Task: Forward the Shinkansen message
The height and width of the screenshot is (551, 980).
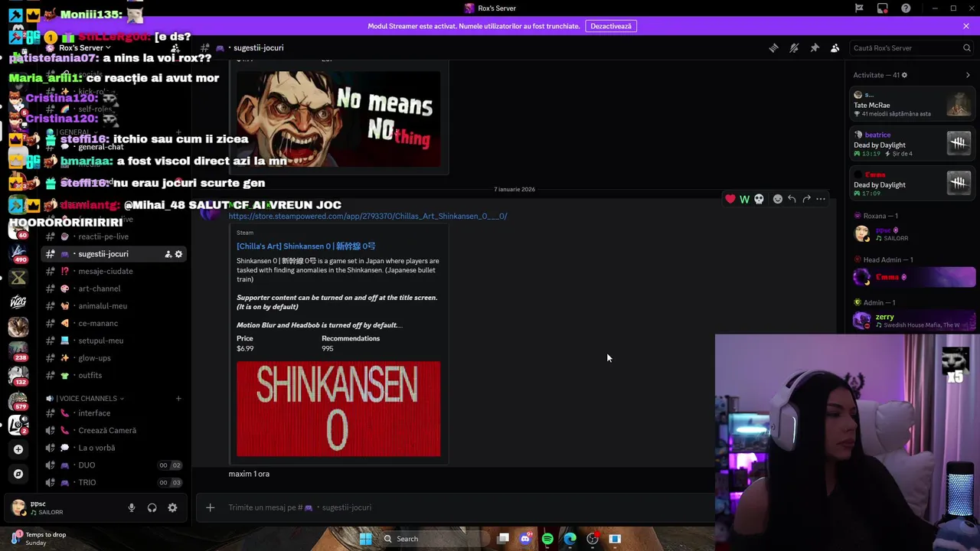Action: 806,199
